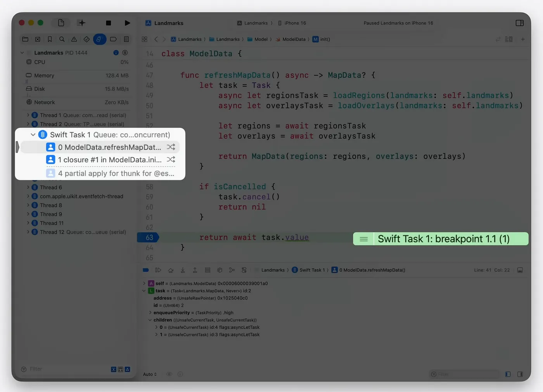Open the CPU gauge report
Screen dimensions: 543x392
tap(77, 62)
